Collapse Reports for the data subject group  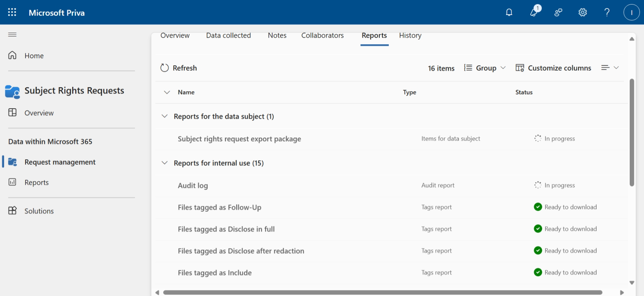[165, 116]
